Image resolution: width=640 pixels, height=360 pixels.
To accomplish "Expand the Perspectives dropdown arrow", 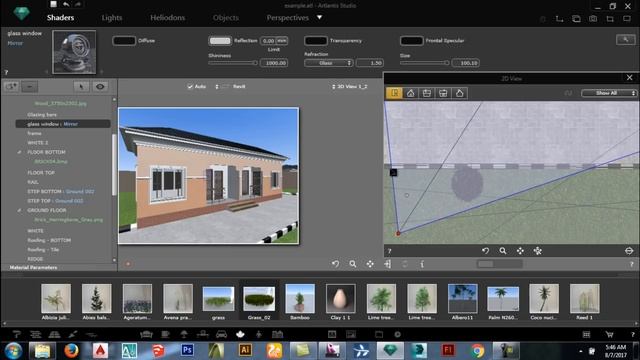I will (320, 17).
